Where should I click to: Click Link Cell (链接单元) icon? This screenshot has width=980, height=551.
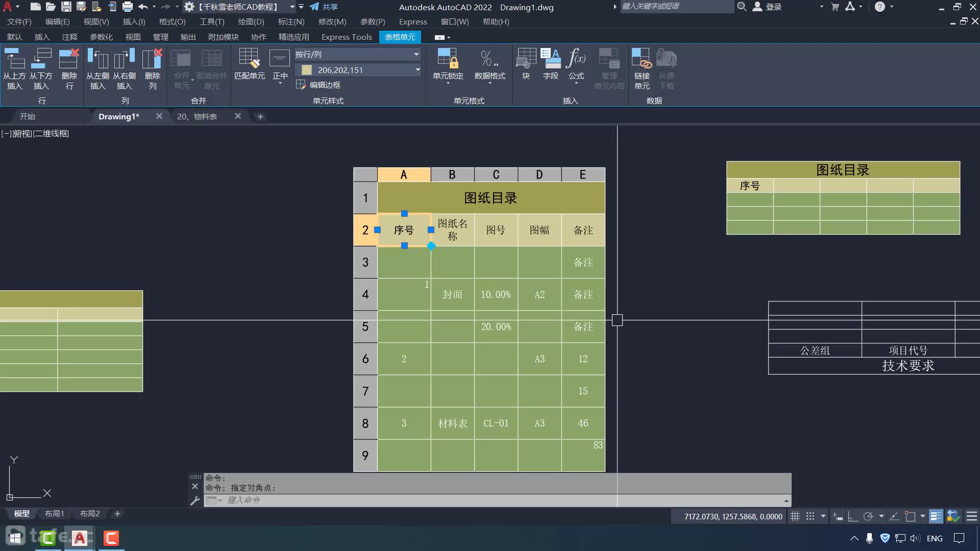[642, 58]
